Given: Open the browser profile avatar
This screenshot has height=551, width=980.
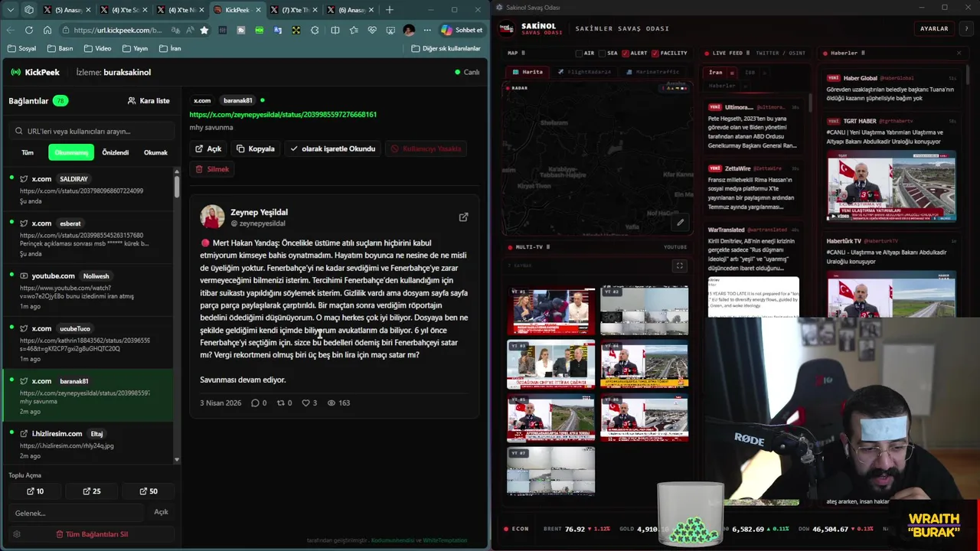Looking at the screenshot, I should pyautogui.click(x=409, y=30).
